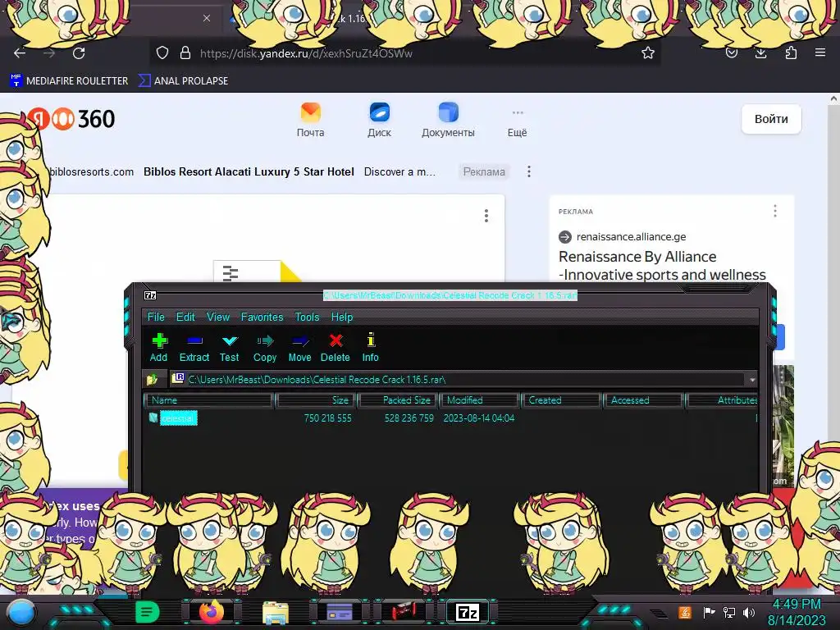Switch to 7-Zip in the taskbar

coord(467,612)
